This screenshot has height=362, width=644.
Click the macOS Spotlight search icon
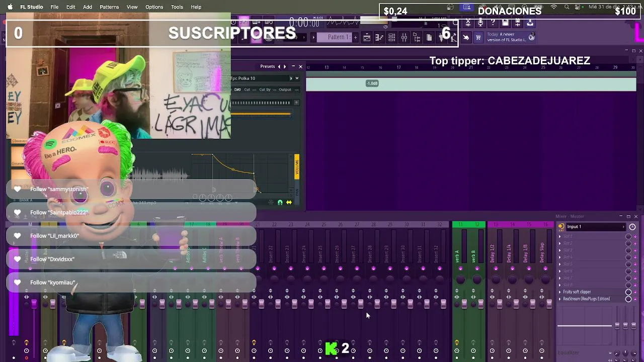pyautogui.click(x=567, y=7)
